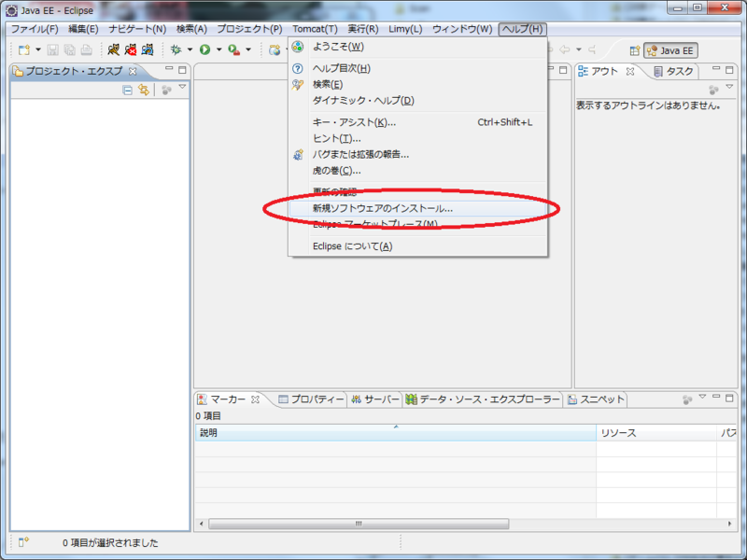The width and height of the screenshot is (747, 560).
Task: Expand the Run dropdown arrow
Action: pos(218,49)
